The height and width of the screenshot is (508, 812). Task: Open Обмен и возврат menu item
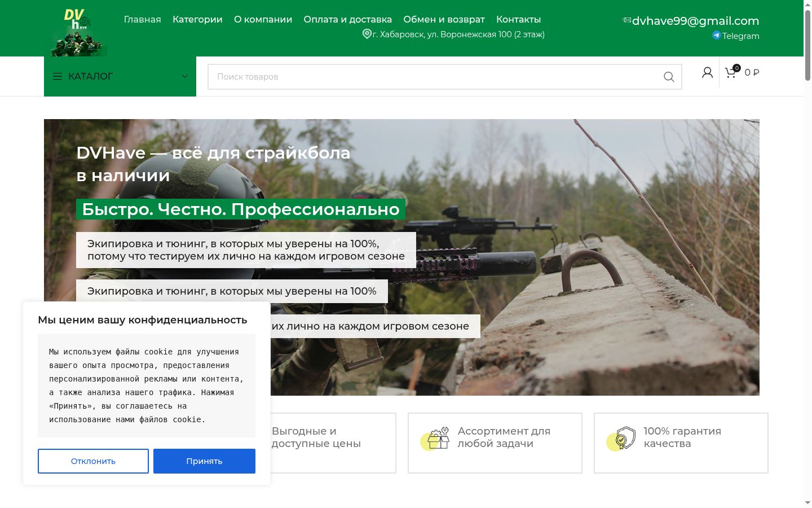[x=444, y=19]
